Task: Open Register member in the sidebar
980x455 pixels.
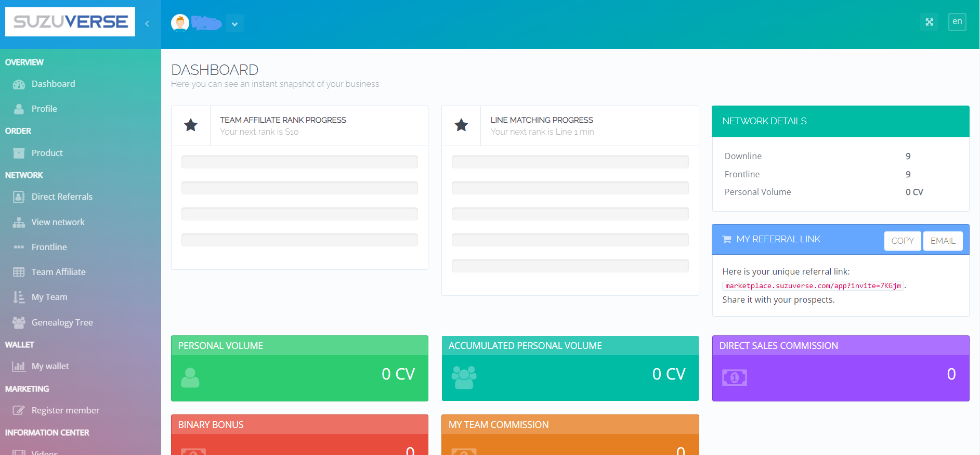Action: (65, 410)
